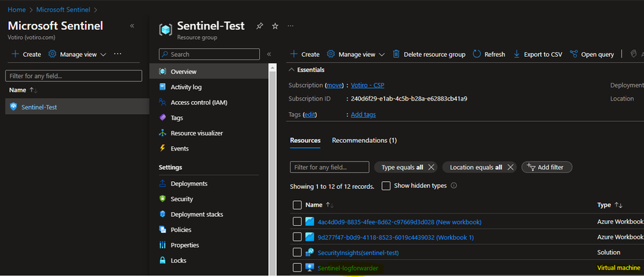
Task: Sort resources by Name column
Action: click(x=319, y=205)
